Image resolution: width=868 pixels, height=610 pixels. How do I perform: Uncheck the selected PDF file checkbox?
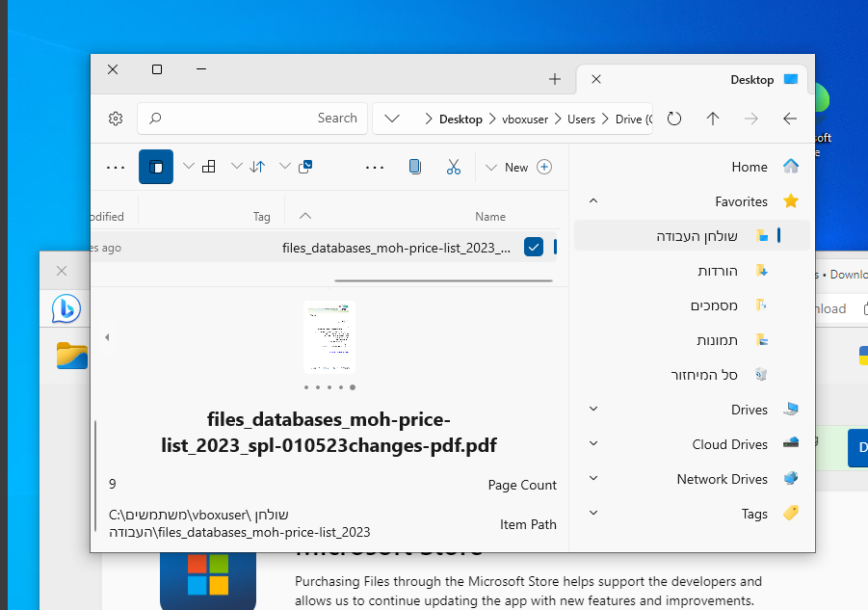click(x=533, y=247)
